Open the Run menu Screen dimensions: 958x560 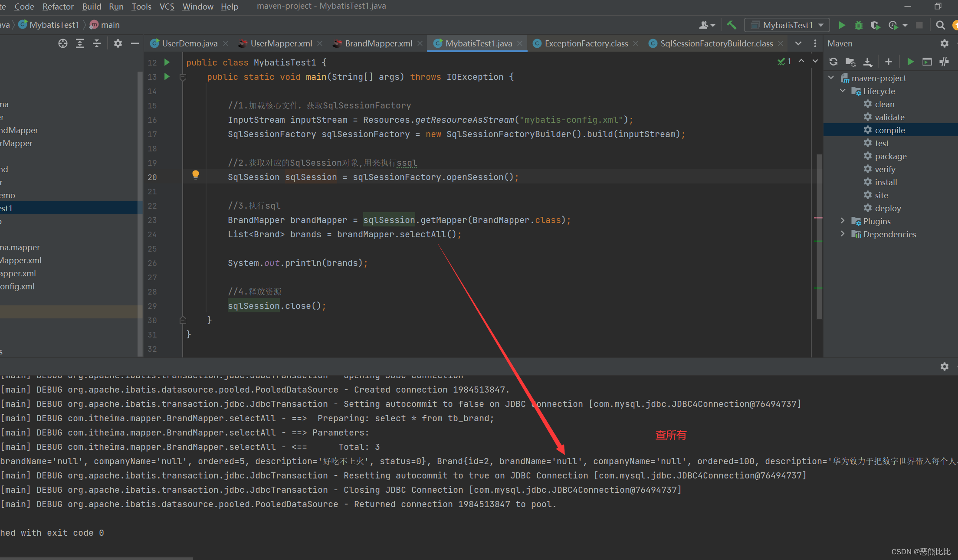coord(116,7)
